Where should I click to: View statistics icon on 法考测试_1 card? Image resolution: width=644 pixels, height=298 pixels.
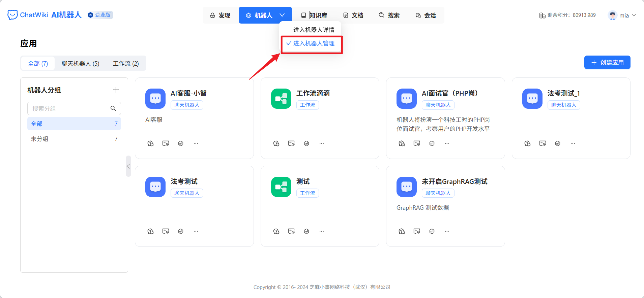(558, 143)
